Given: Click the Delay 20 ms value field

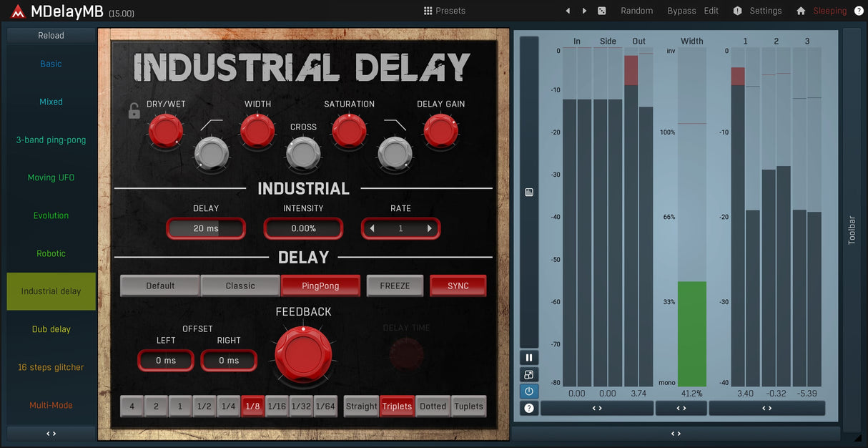Looking at the screenshot, I should 206,228.
